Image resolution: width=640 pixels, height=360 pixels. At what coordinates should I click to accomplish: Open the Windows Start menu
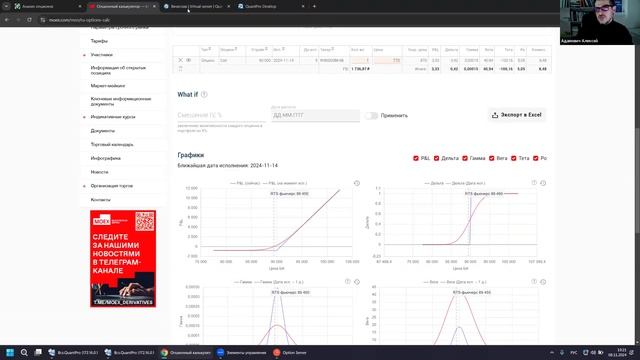pyautogui.click(x=10, y=353)
